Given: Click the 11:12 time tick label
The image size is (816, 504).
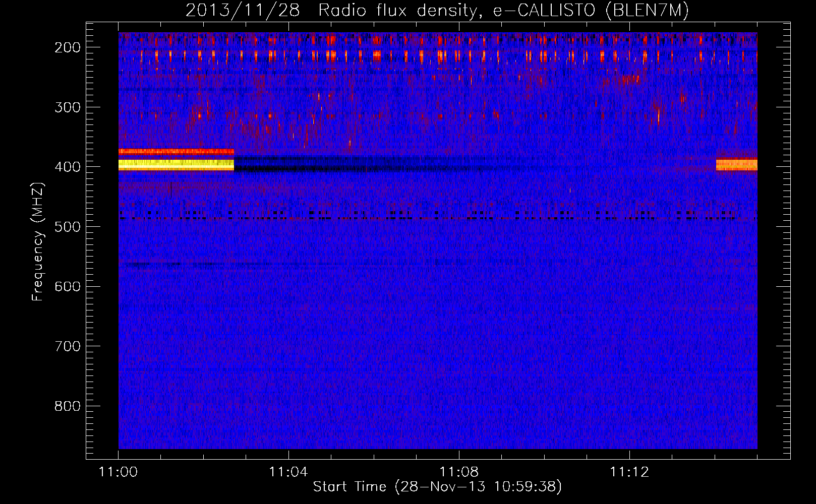Looking at the screenshot, I should point(629,472).
